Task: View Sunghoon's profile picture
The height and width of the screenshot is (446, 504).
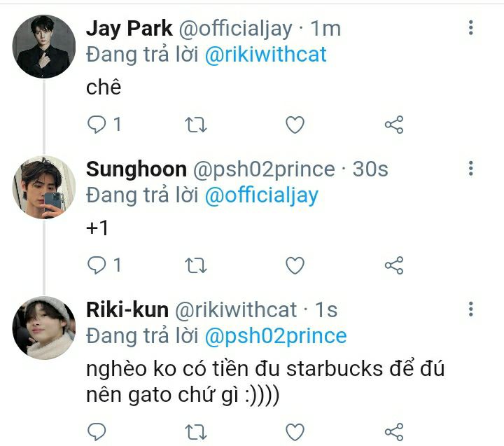Action: (x=44, y=186)
